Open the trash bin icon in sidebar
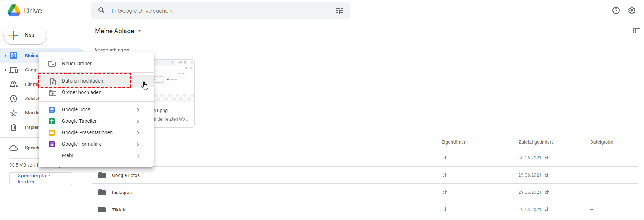The height and width of the screenshot is (220, 644). (x=14, y=127)
